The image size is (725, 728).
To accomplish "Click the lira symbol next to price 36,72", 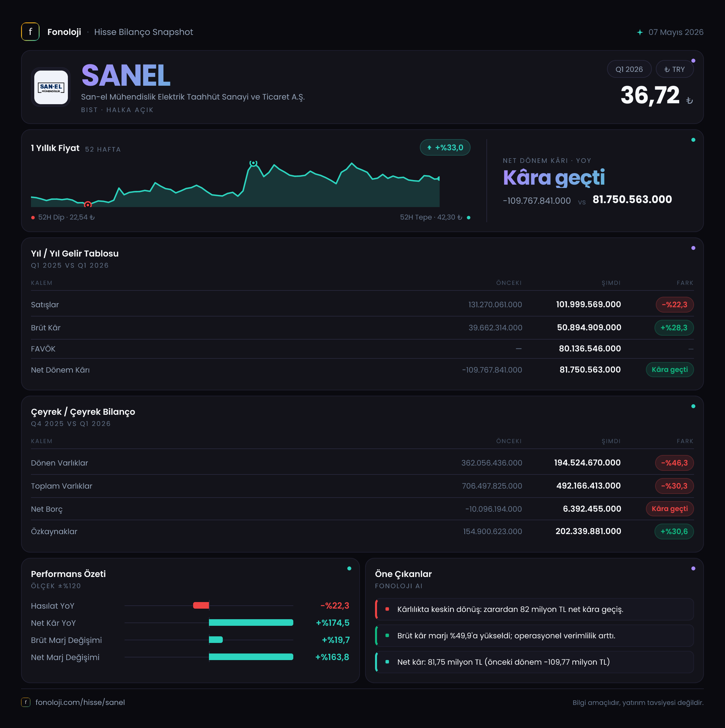I will point(689,100).
